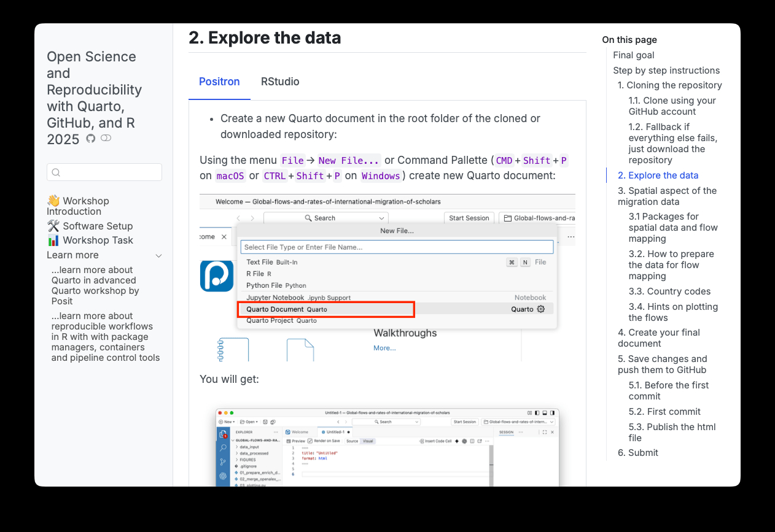
Task: Toggle dark mode switch in sidebar
Action: [106, 139]
